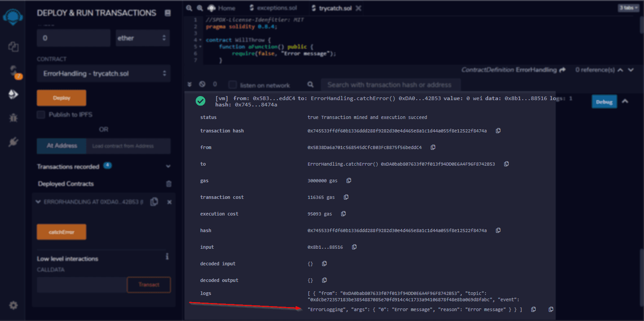The image size is (644, 321).
Task: Click the orange Deploy button
Action: 62,98
